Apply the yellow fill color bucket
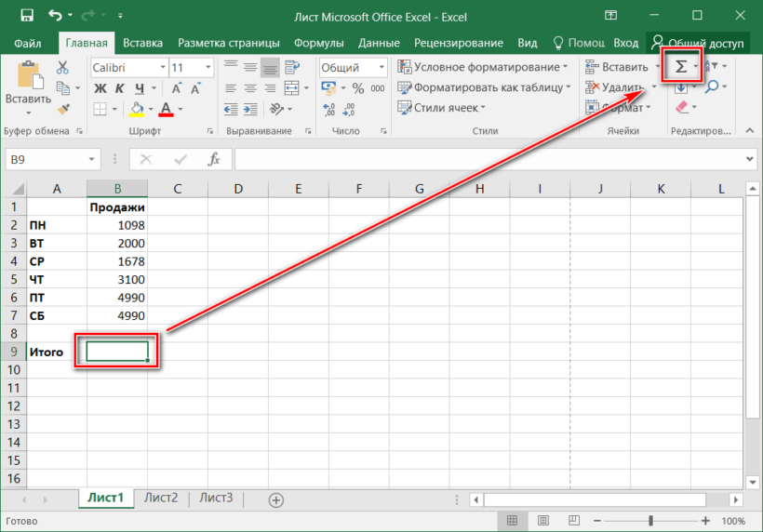 (137, 109)
